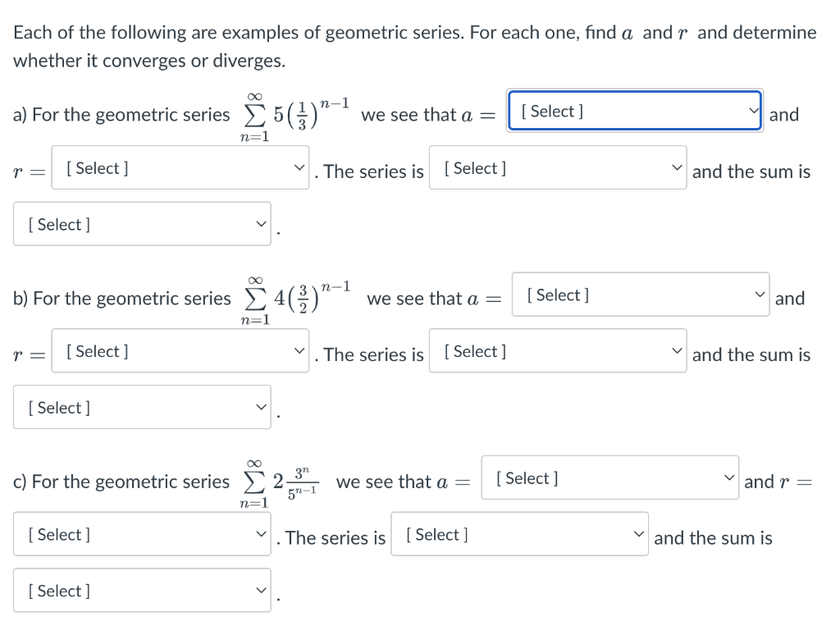Image resolution: width=840 pixels, height=626 pixels.
Task: Open the part c) sum dropdown
Action: tap(142, 590)
